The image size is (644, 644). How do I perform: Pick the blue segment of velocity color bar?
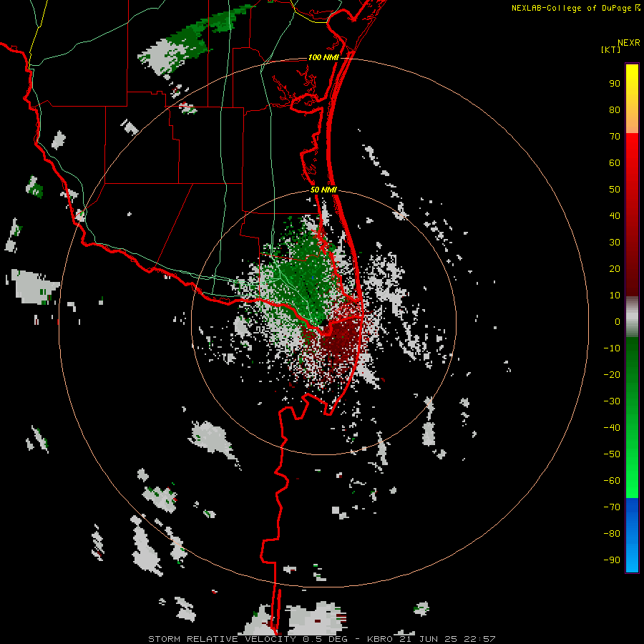[632, 535]
